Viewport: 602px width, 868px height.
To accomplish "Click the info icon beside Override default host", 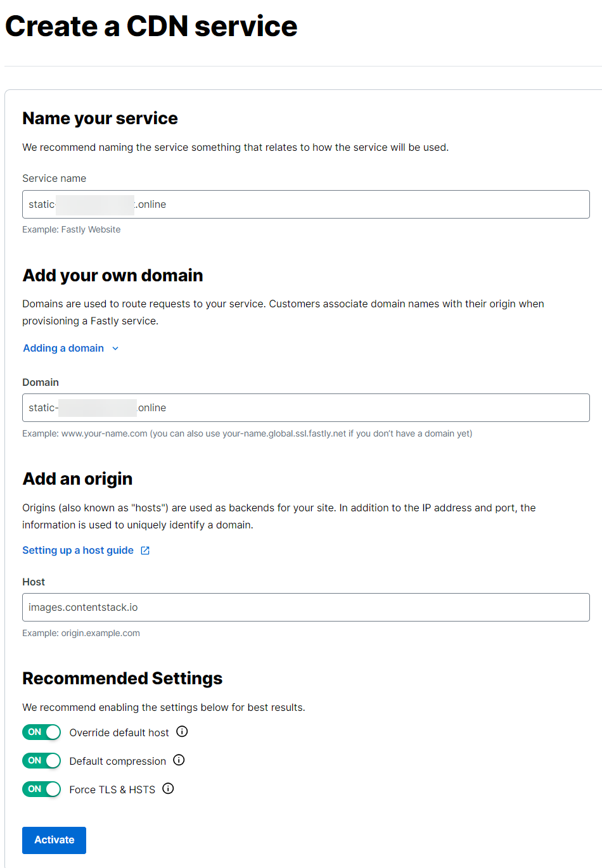I will coord(182,732).
